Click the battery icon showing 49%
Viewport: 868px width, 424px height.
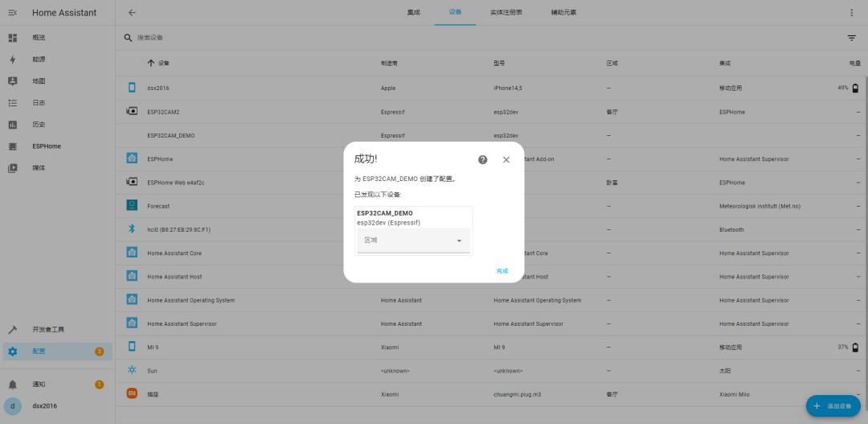pyautogui.click(x=855, y=89)
